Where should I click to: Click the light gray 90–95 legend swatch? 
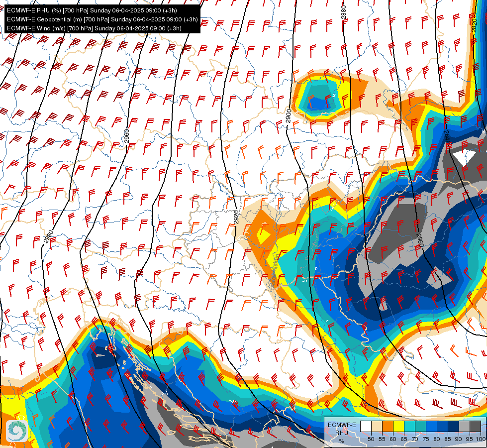[x=465, y=426]
